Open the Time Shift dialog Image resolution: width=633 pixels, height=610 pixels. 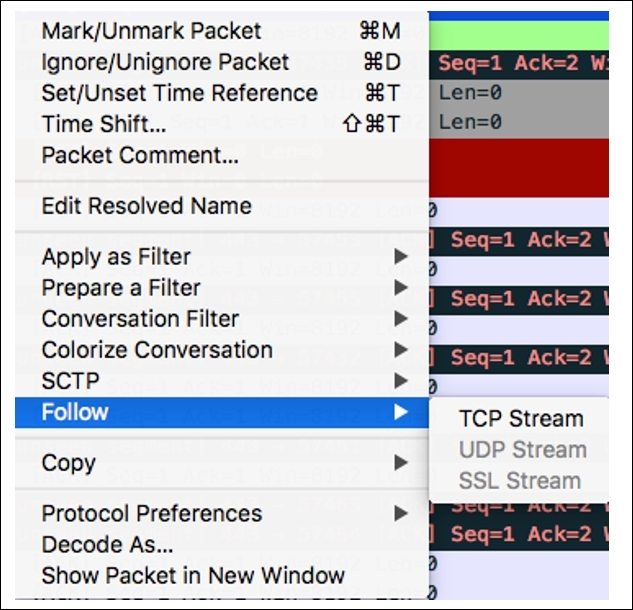104,125
